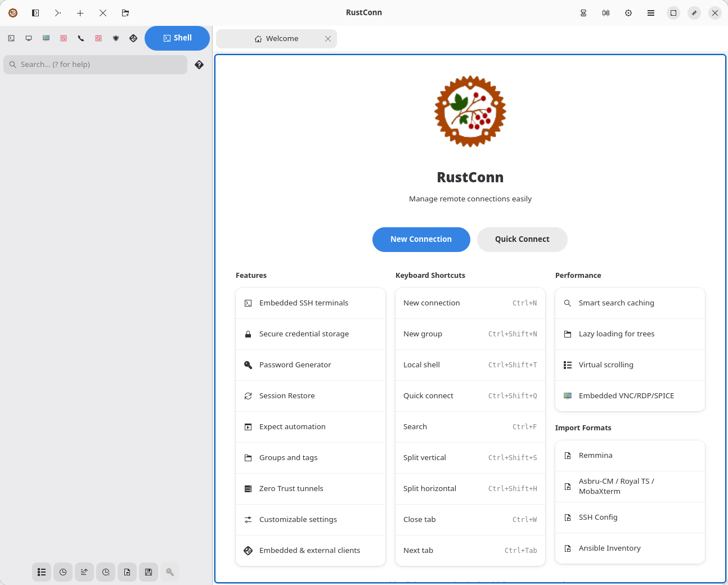Toggle the sidebar panel visibility

pos(35,13)
